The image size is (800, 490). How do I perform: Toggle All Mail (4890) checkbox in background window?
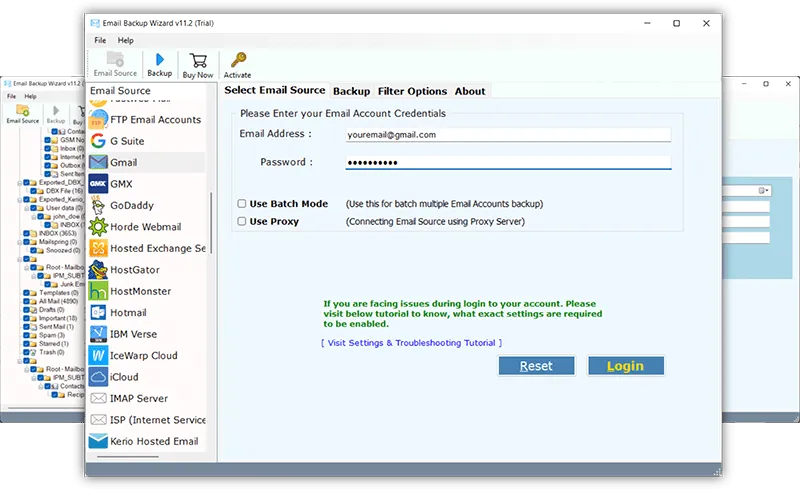click(x=27, y=301)
